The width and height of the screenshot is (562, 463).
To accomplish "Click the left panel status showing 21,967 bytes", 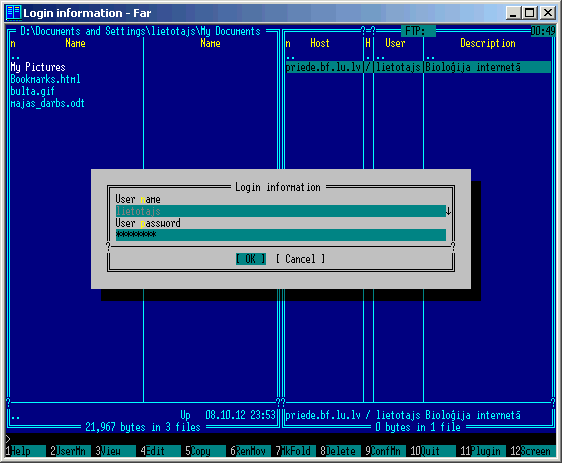I will click(x=143, y=427).
